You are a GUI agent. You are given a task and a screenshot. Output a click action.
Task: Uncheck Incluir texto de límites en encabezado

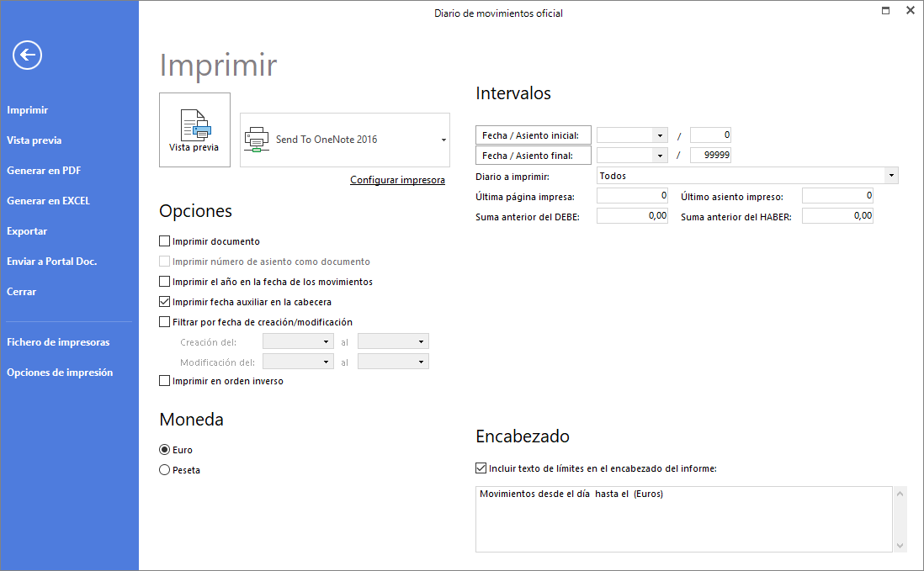pos(481,468)
